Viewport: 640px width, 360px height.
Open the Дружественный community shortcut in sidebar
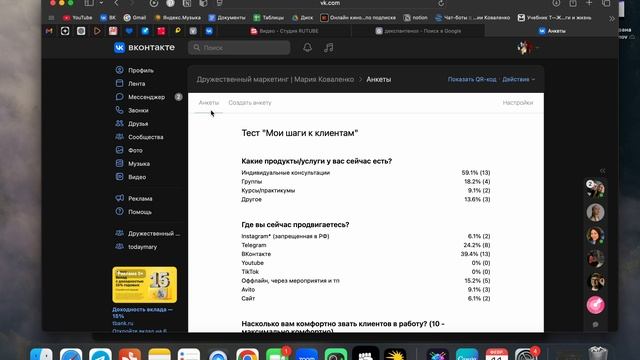pos(148,233)
